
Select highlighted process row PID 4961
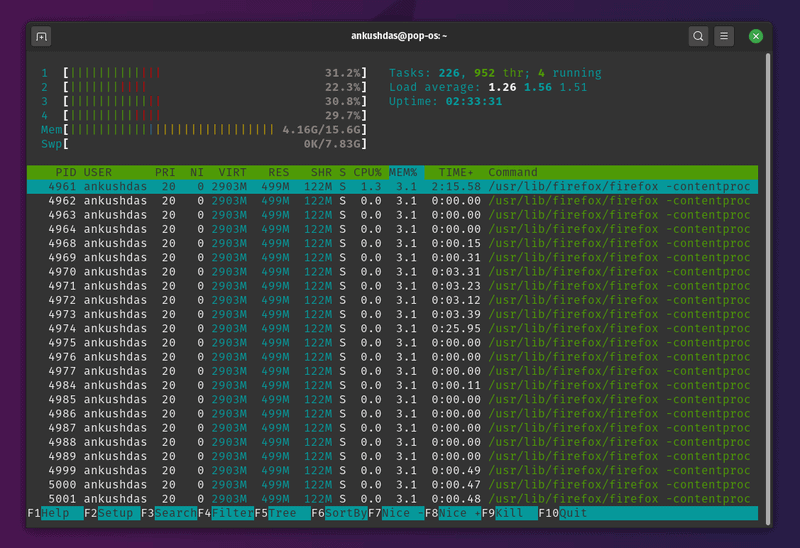coord(392,187)
